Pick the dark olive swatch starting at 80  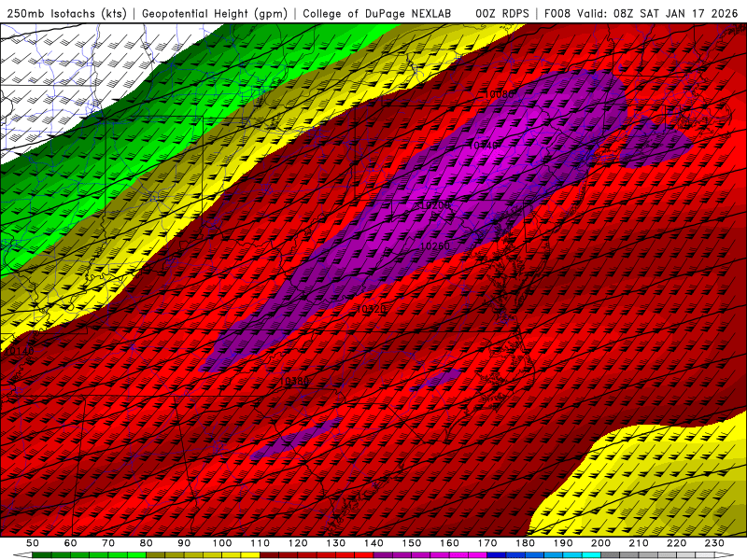pyautogui.click(x=155, y=555)
